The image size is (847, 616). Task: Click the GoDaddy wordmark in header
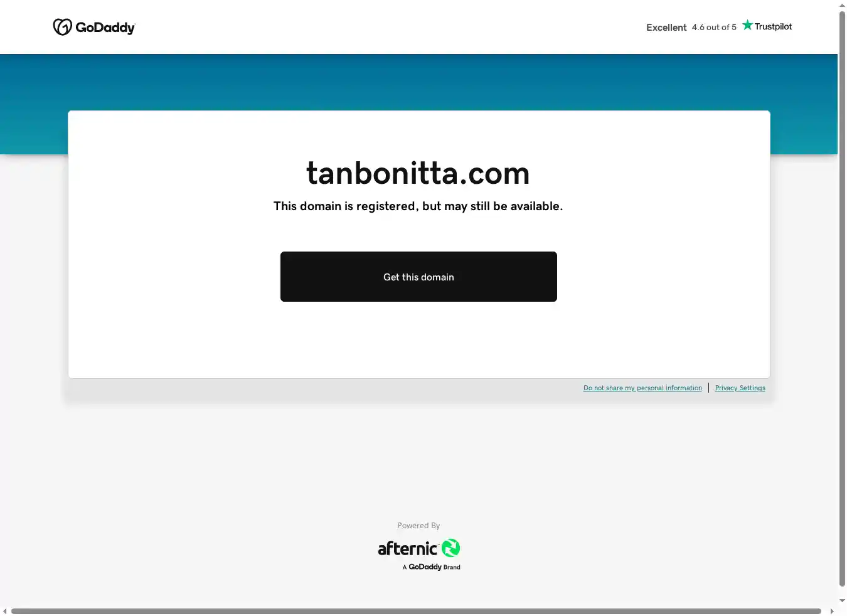[105, 28]
